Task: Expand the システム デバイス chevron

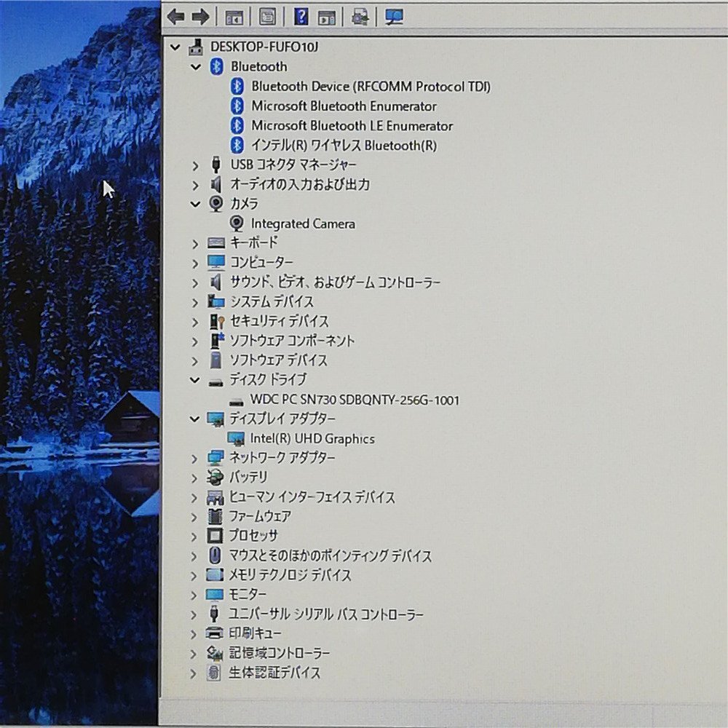Action: 195,302
